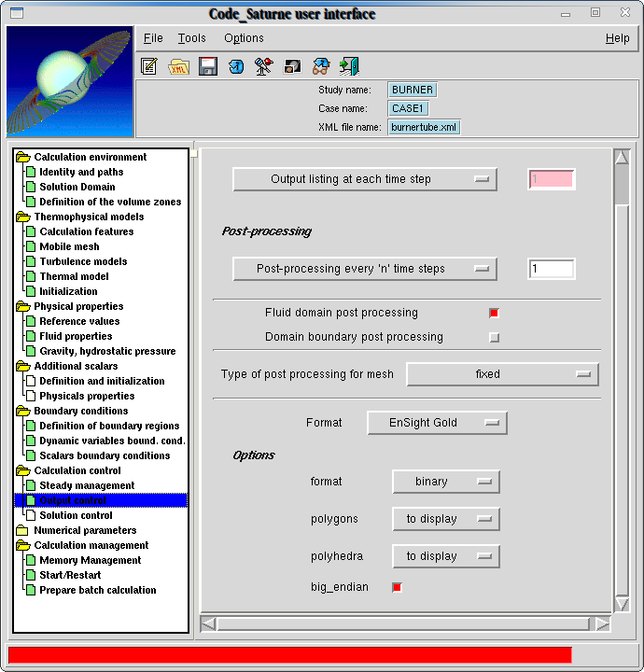Enable Domain boundary post processing checkbox
Image resolution: width=644 pixels, height=672 pixels.
494,337
